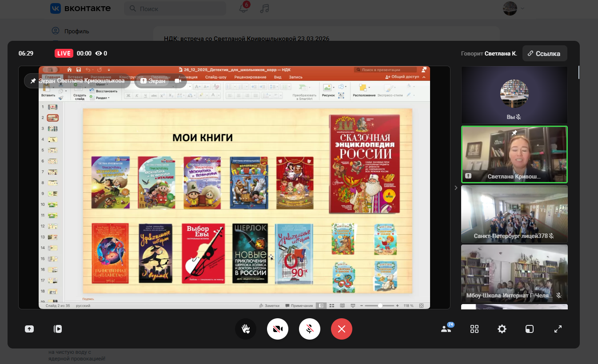End the call with red button

(342, 329)
